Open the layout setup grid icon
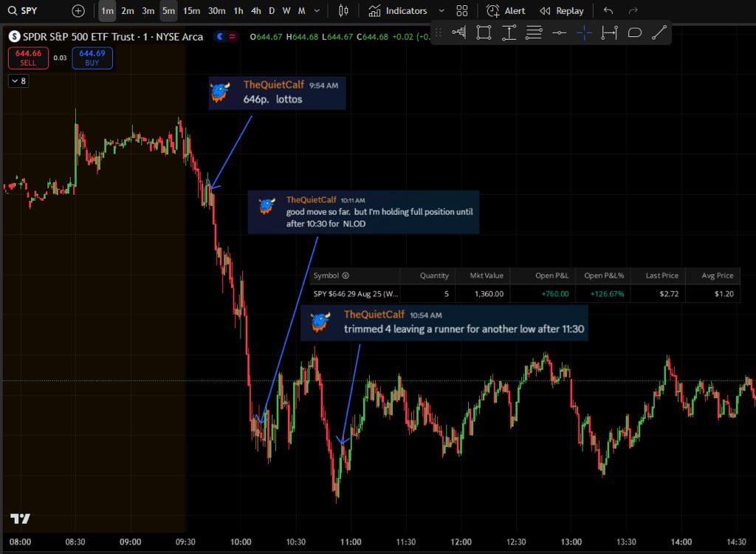Screen dimensions: 756x554 click(x=462, y=10)
